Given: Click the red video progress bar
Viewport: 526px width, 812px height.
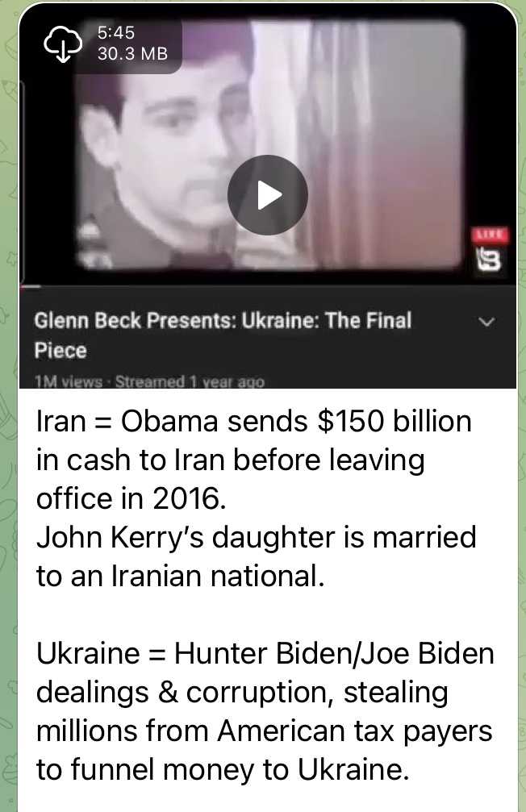Looking at the screenshot, I should pyautogui.click(x=30, y=285).
